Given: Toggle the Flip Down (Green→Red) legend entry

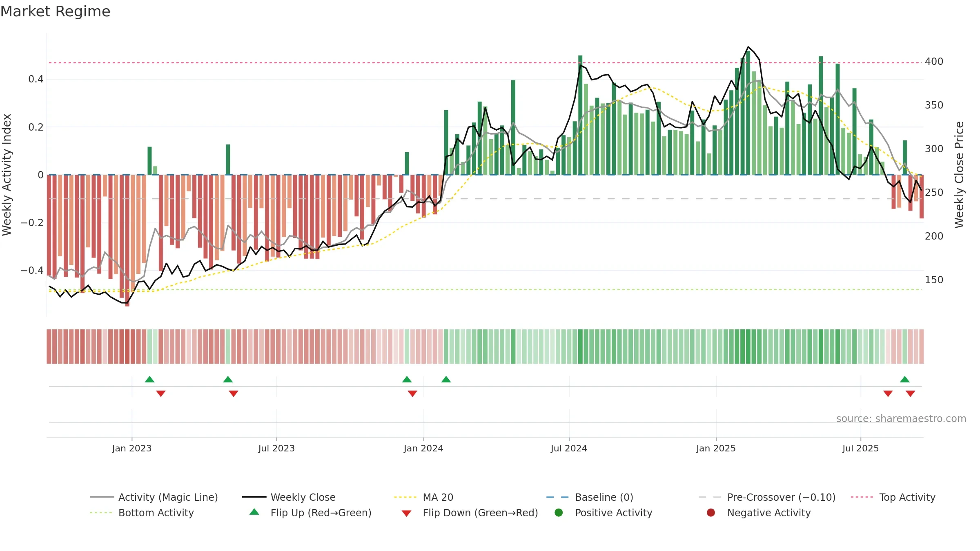Looking at the screenshot, I should 470,513.
